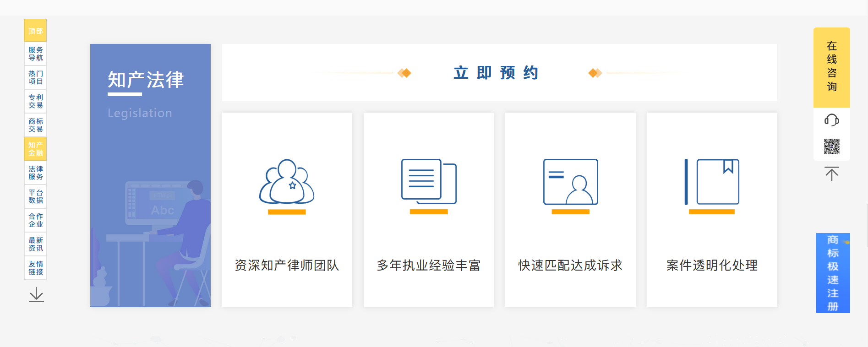Go to 热门项目 section
The width and height of the screenshot is (868, 347).
pyautogui.click(x=35, y=77)
